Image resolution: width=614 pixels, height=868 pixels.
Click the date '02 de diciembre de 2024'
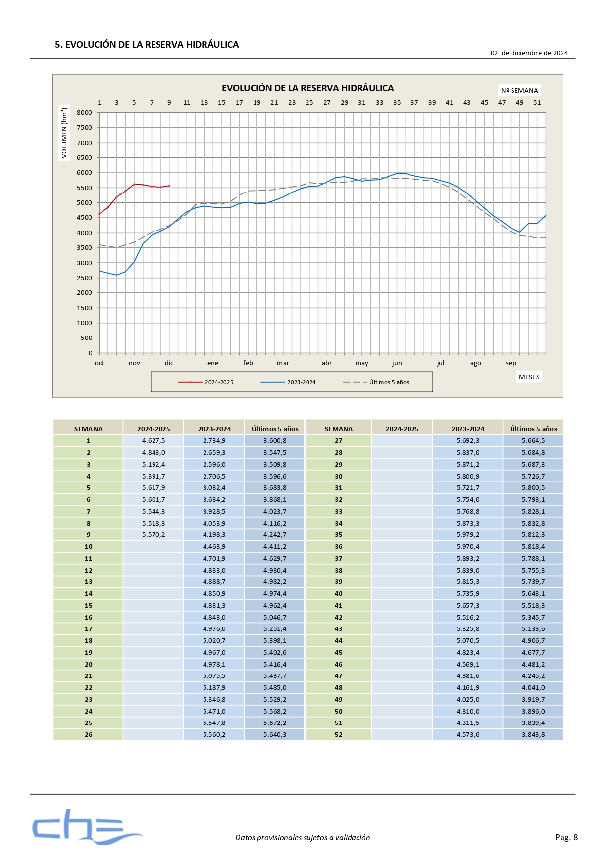coord(529,53)
